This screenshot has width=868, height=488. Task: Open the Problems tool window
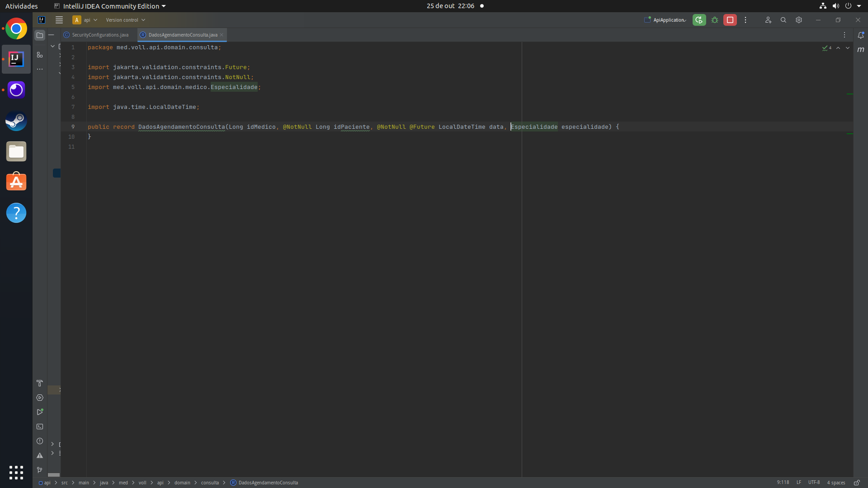(40, 441)
